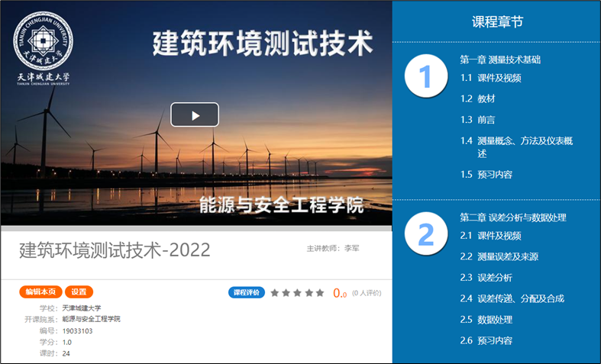Open section 1.3 前言
Screen dimensions: 601x364
click(x=477, y=120)
